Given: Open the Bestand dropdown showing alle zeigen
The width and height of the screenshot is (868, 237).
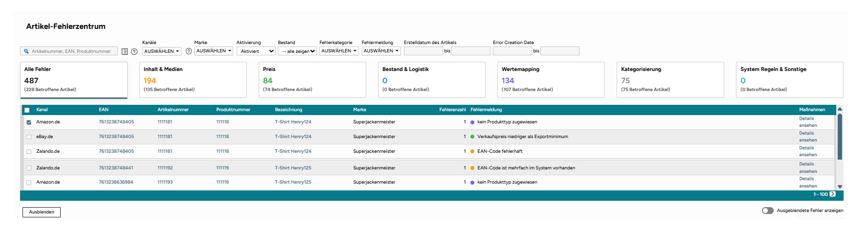Looking at the screenshot, I should (297, 51).
